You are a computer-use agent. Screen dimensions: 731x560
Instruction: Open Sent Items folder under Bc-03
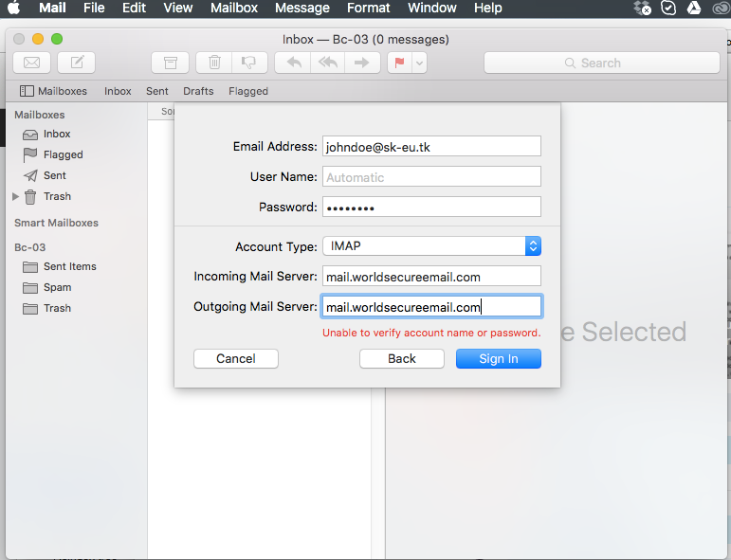point(70,266)
